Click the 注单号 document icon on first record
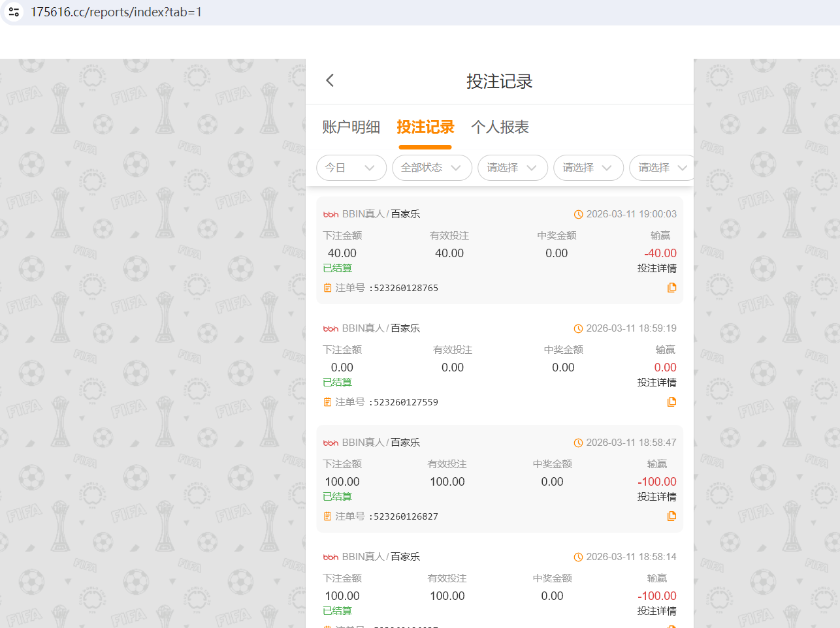 pos(327,287)
